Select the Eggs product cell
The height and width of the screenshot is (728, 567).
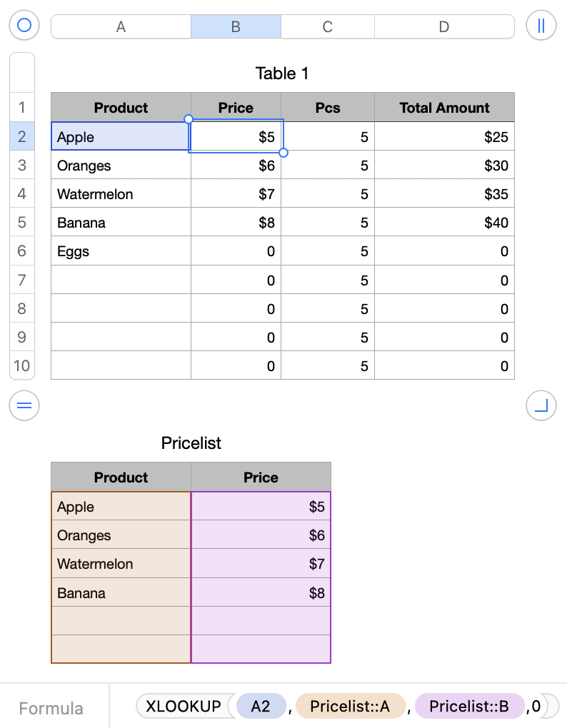[121, 251]
